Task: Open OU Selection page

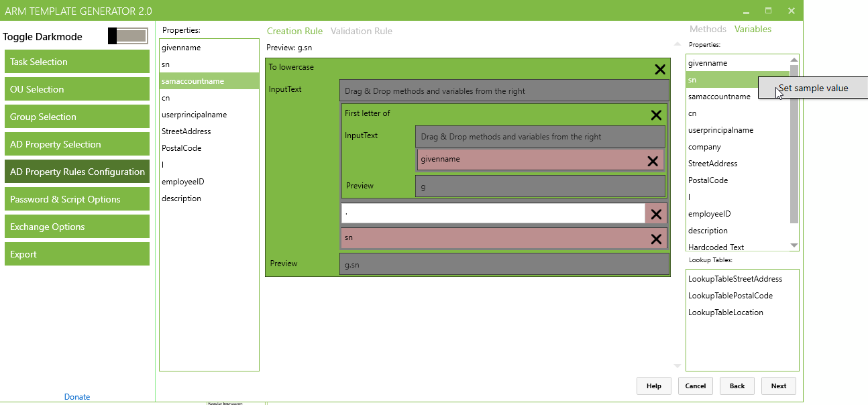Action: [77, 89]
